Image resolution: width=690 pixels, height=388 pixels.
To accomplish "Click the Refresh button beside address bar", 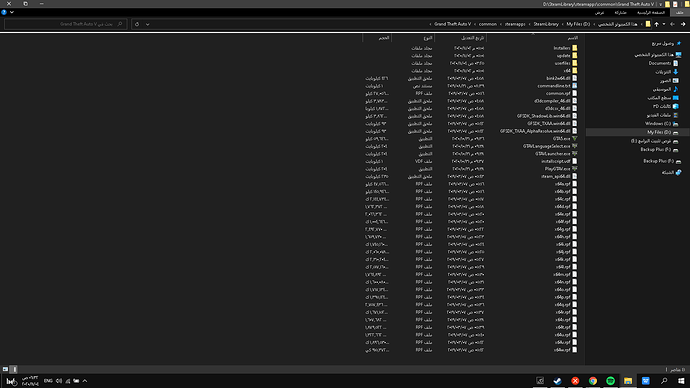I will (137, 24).
